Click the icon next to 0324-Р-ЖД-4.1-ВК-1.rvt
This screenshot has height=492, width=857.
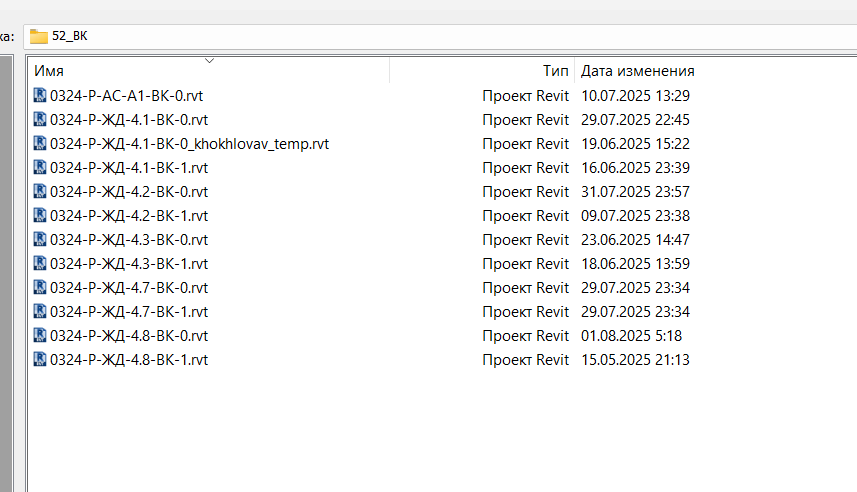tap(40, 167)
